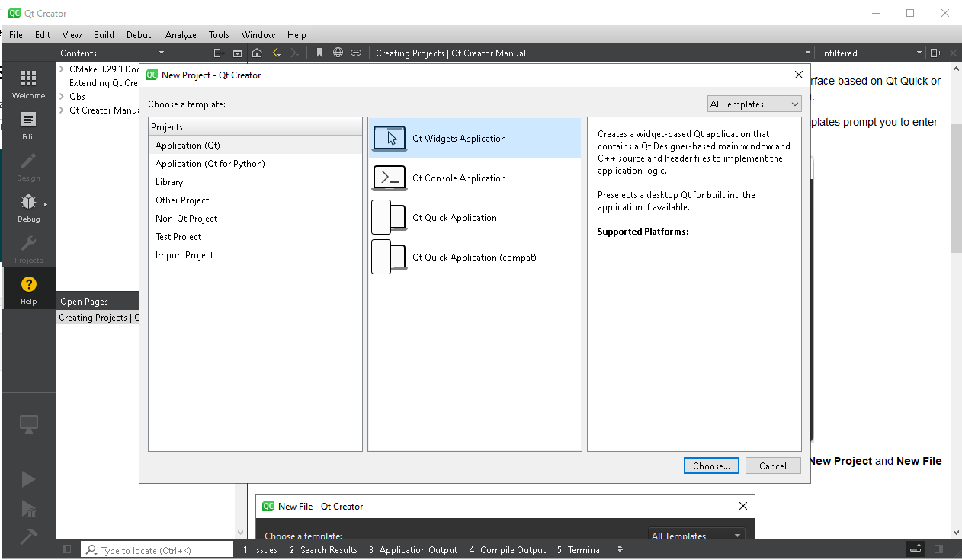Image resolution: width=962 pixels, height=560 pixels.
Task: Open the File menu
Action: click(16, 34)
